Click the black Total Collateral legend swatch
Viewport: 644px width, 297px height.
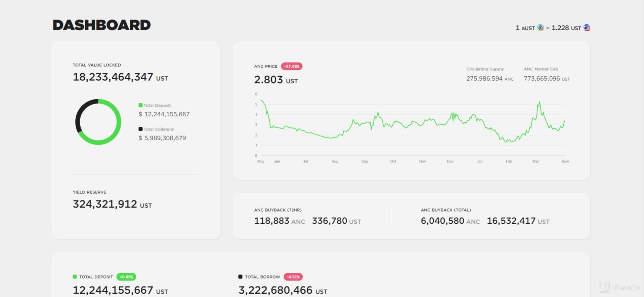140,129
